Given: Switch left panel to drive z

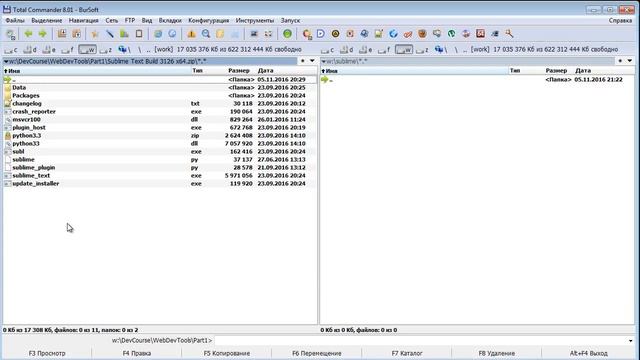Looking at the screenshot, I should click(x=106, y=50).
